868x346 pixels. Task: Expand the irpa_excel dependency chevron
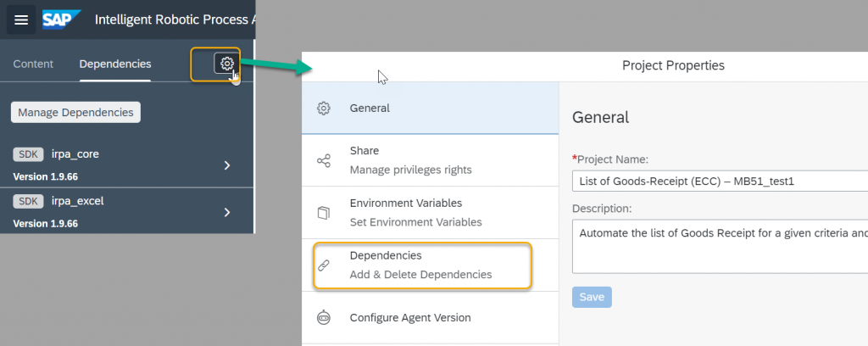(x=227, y=212)
